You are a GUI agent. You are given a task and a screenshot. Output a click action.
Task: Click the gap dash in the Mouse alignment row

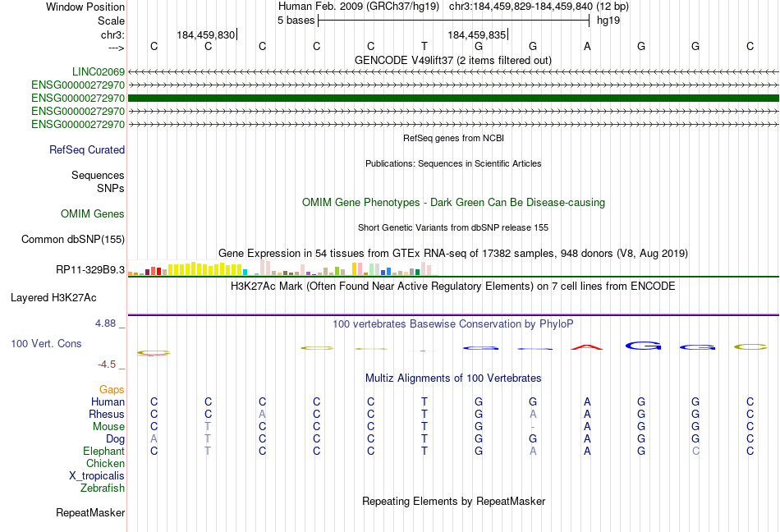click(533, 427)
